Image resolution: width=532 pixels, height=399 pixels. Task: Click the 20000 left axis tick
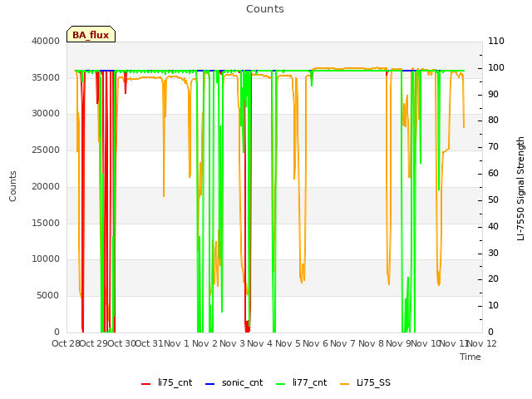tap(46, 186)
